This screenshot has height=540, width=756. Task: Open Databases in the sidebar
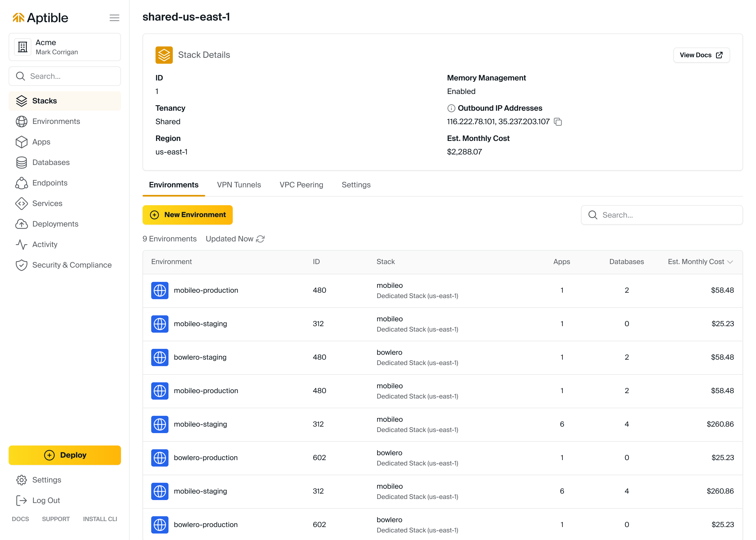[65, 162]
